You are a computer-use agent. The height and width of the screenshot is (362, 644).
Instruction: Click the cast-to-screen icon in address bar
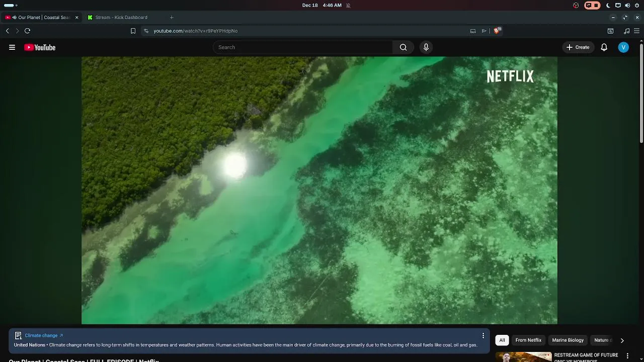[x=473, y=31]
